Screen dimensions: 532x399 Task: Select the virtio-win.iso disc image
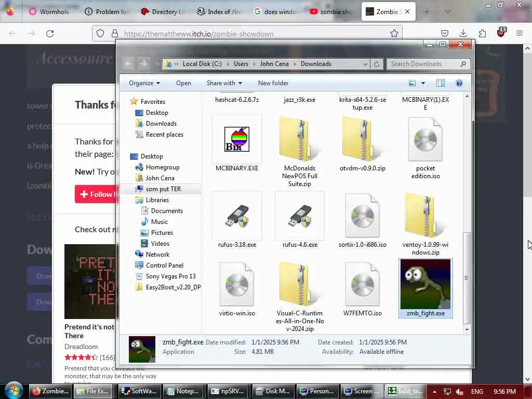pos(237,284)
